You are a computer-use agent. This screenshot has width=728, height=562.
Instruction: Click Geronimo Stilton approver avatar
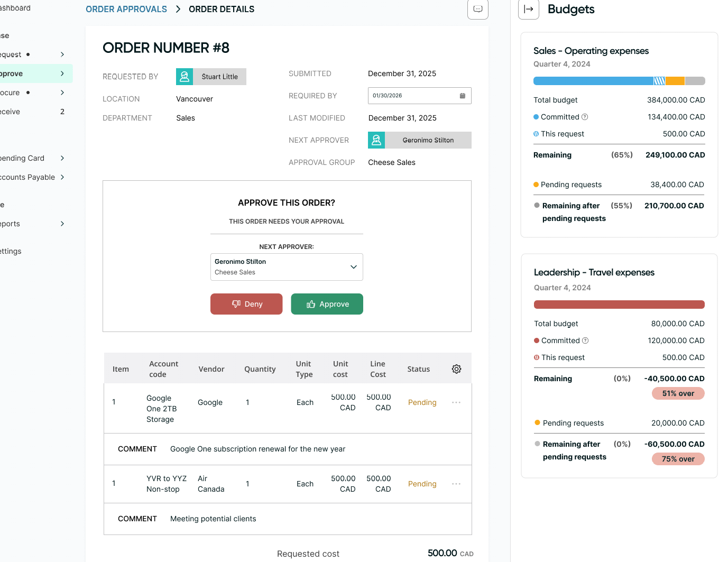click(376, 140)
